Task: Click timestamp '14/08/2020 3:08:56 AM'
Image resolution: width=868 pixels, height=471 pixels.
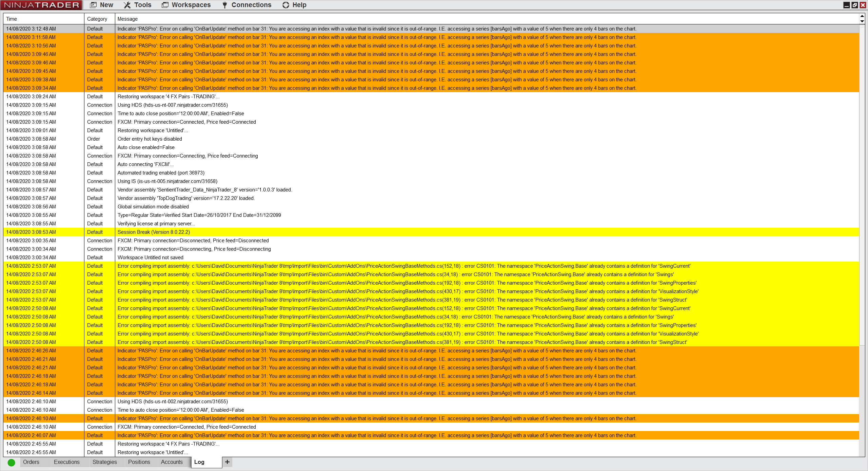Action: [31, 207]
